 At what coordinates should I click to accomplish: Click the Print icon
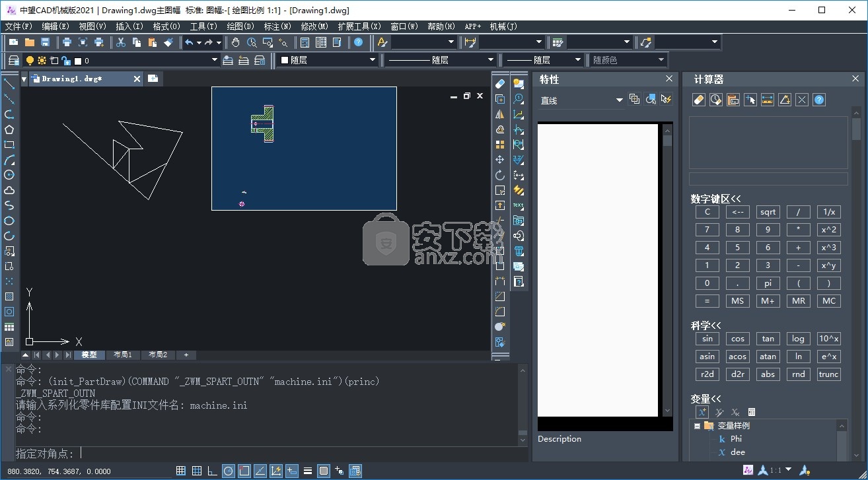[67, 42]
